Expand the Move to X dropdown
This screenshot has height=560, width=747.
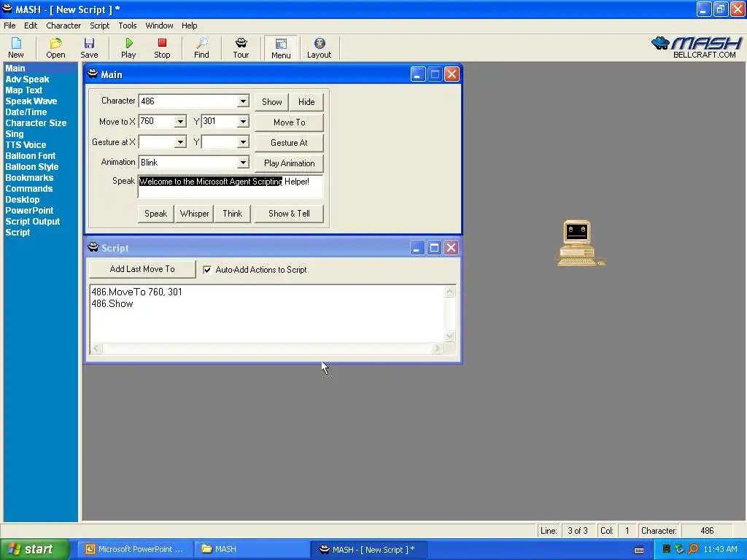180,122
